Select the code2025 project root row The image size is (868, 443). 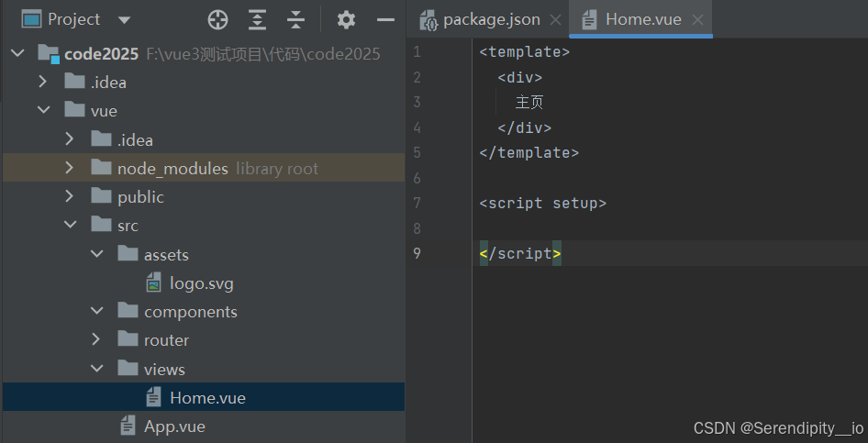[204, 53]
